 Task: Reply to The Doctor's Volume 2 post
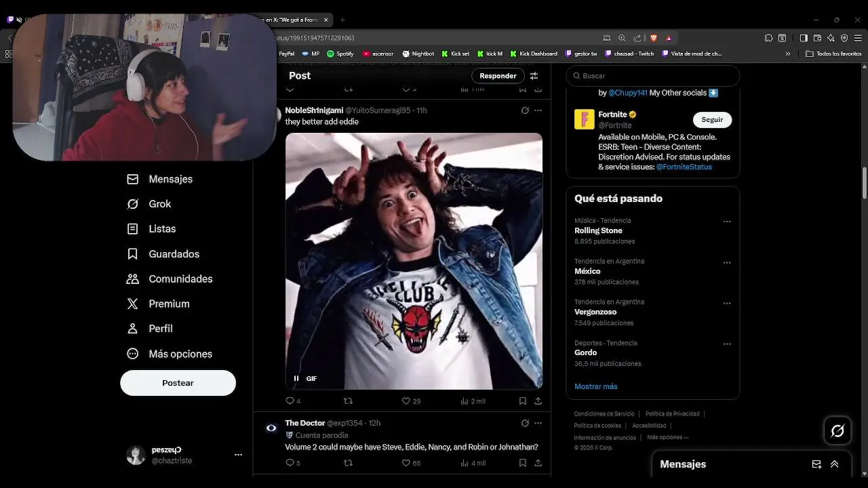pos(290,463)
